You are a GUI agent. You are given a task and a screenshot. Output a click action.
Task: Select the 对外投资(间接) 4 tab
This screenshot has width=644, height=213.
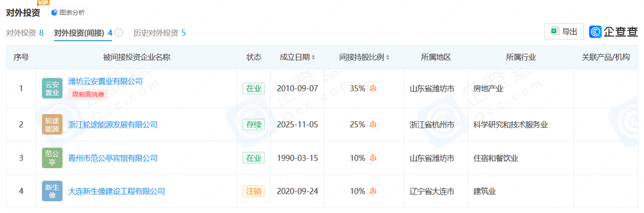(x=83, y=33)
